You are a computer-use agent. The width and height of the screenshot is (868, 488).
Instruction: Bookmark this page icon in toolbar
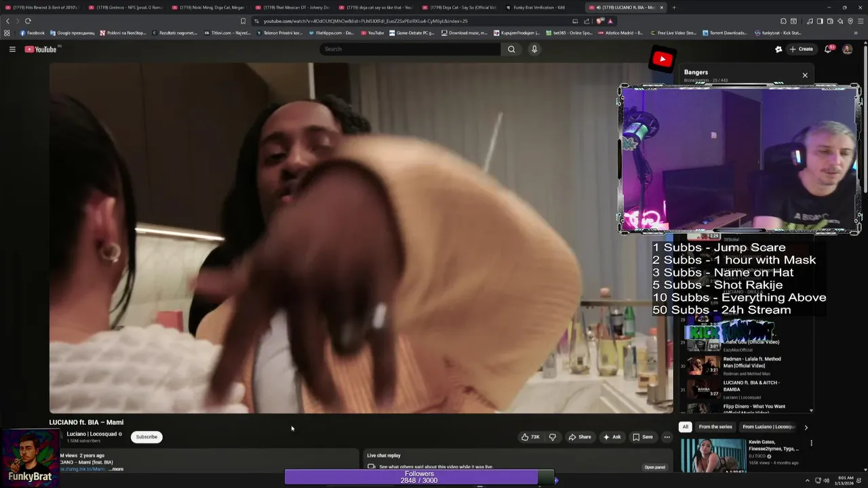(243, 21)
